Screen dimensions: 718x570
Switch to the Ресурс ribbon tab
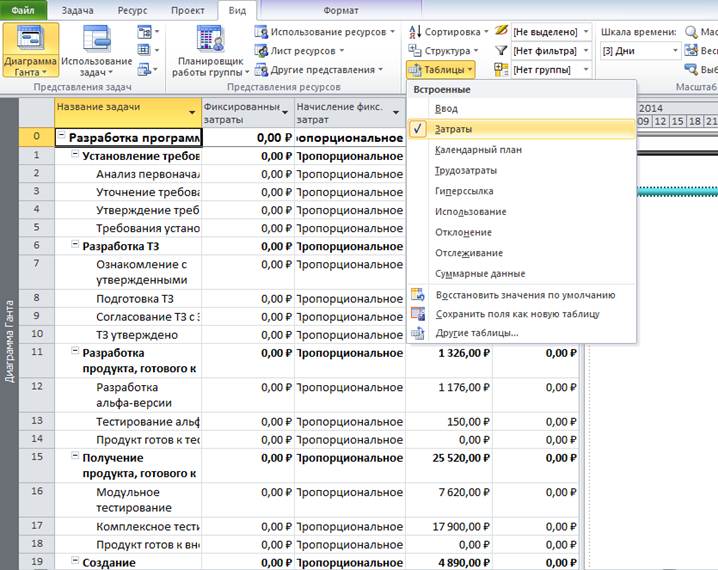pos(134,9)
